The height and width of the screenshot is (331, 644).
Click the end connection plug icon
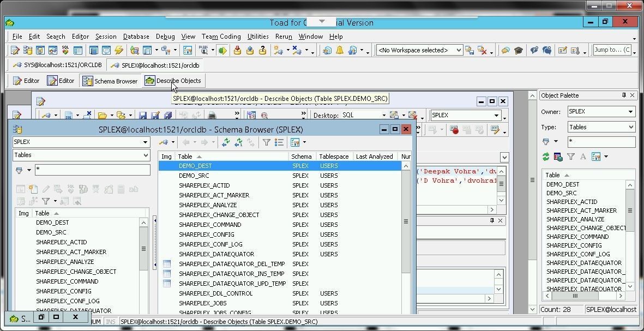(x=297, y=50)
